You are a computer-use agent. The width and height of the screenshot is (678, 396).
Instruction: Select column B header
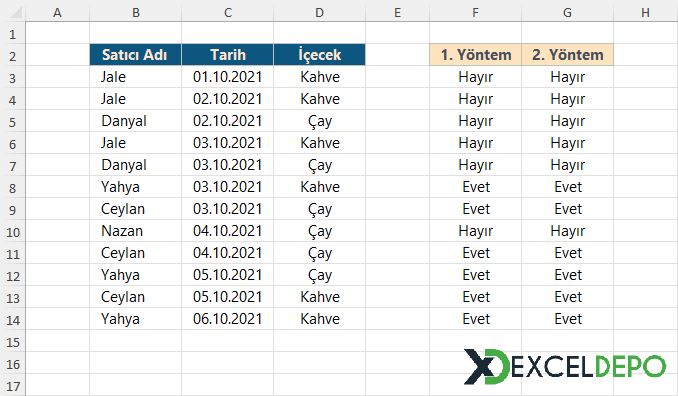136,13
